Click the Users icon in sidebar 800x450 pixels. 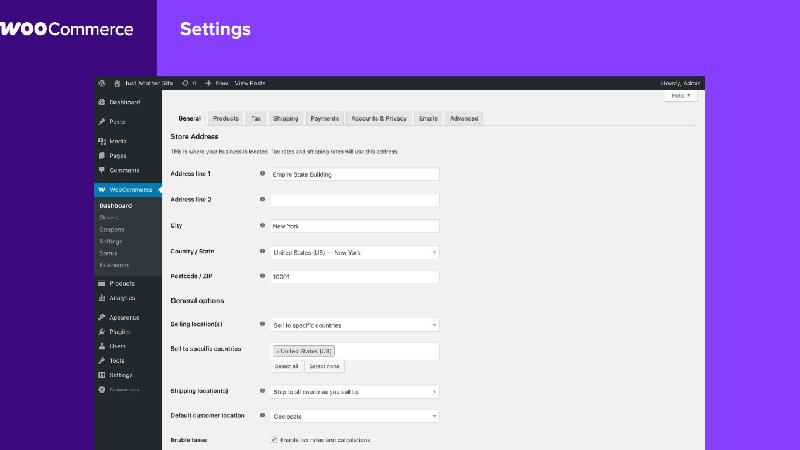tap(102, 346)
